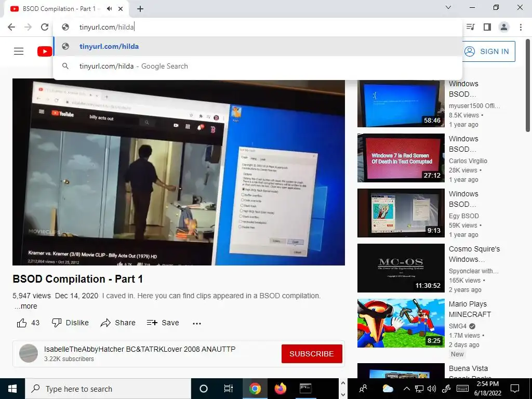Open the weather icon in system tray

pyautogui.click(x=388, y=389)
